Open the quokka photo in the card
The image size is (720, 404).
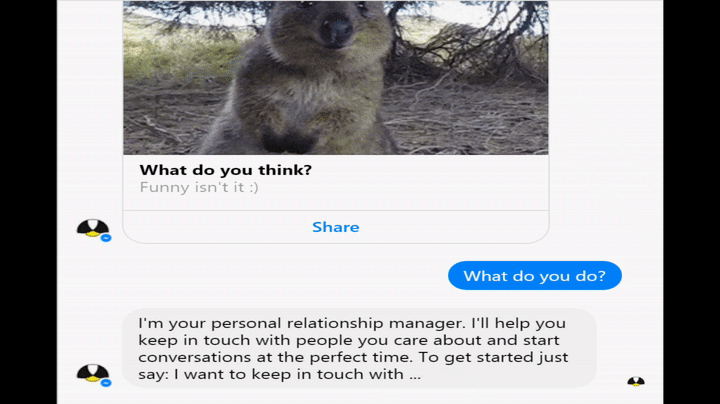(x=335, y=78)
